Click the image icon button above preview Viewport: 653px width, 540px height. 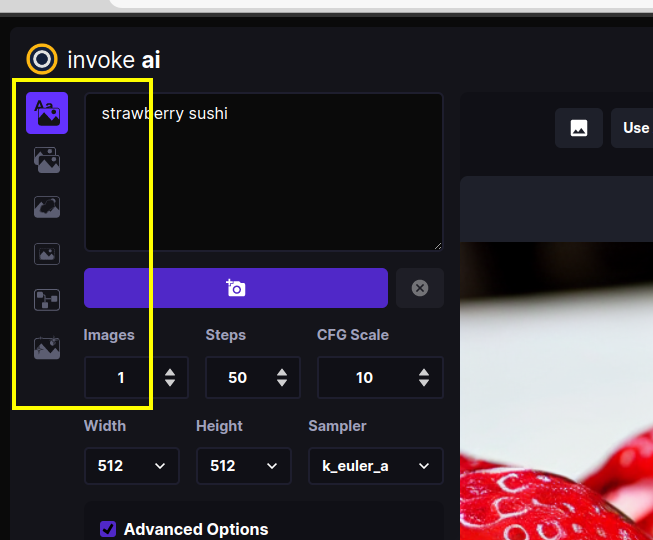pos(579,128)
